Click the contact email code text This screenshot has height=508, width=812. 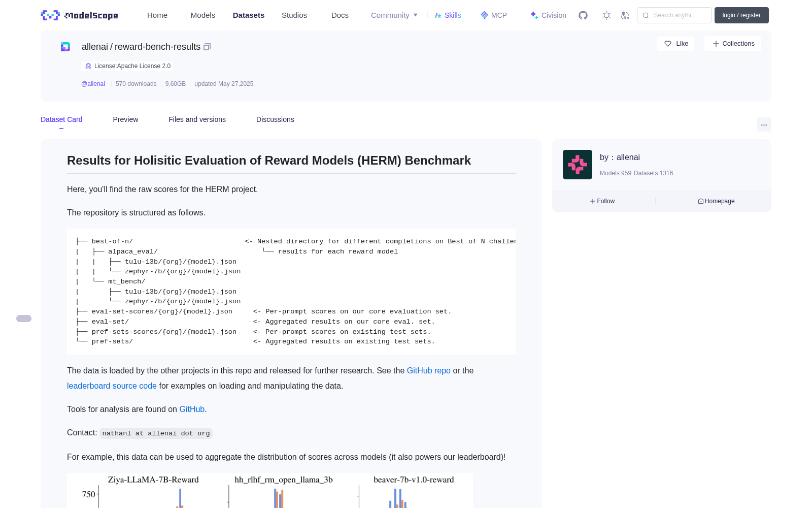[x=156, y=433]
